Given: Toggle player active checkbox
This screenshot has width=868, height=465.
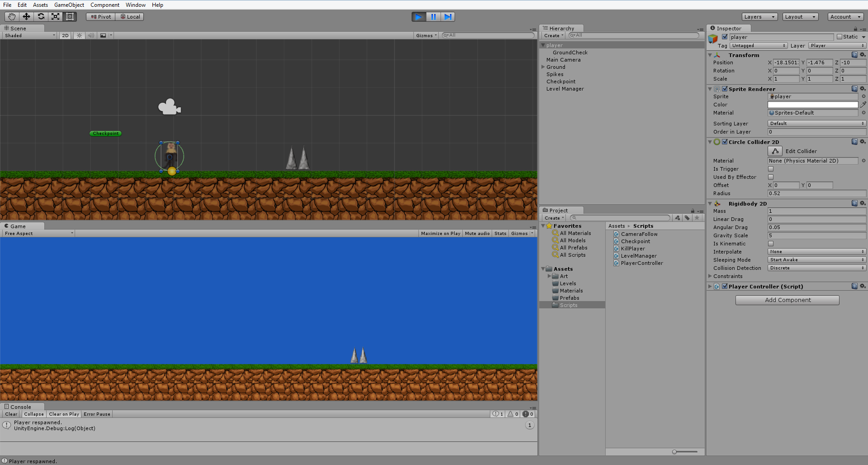Looking at the screenshot, I should [x=725, y=37].
